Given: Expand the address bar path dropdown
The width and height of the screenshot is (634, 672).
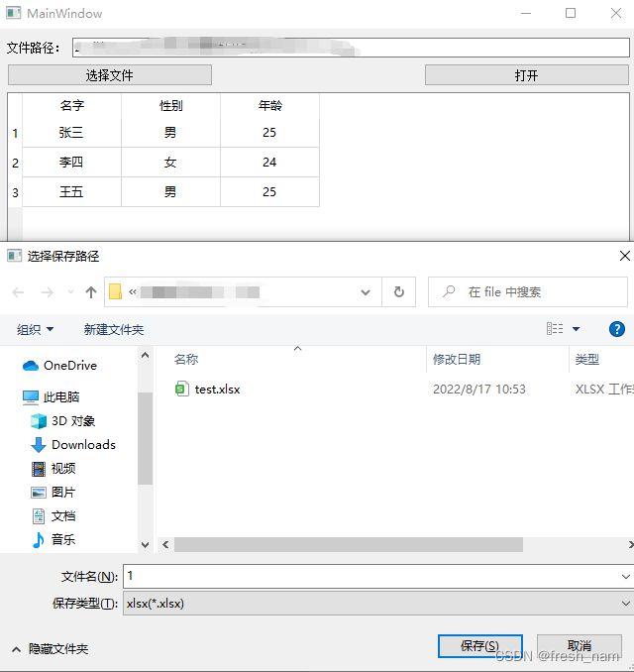Looking at the screenshot, I should click(366, 292).
